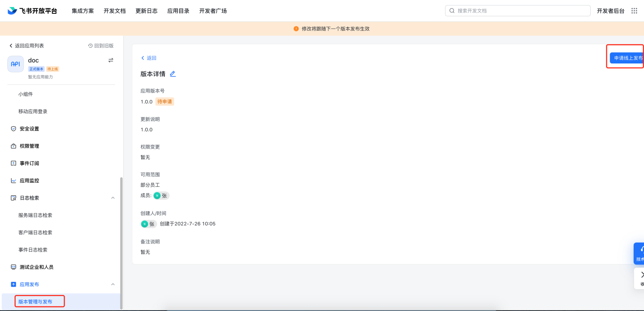Click the 返回 link above 版本详情
This screenshot has width=644, height=311.
pos(149,58)
